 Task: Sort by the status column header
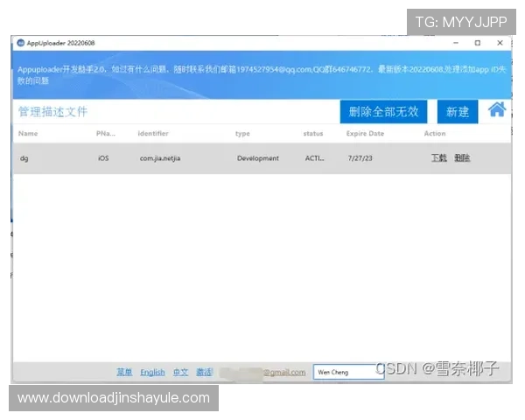coord(313,133)
